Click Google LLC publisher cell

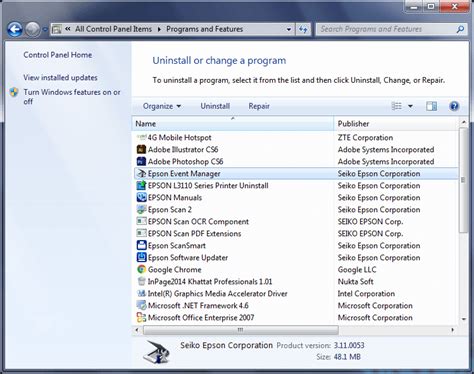357,270
